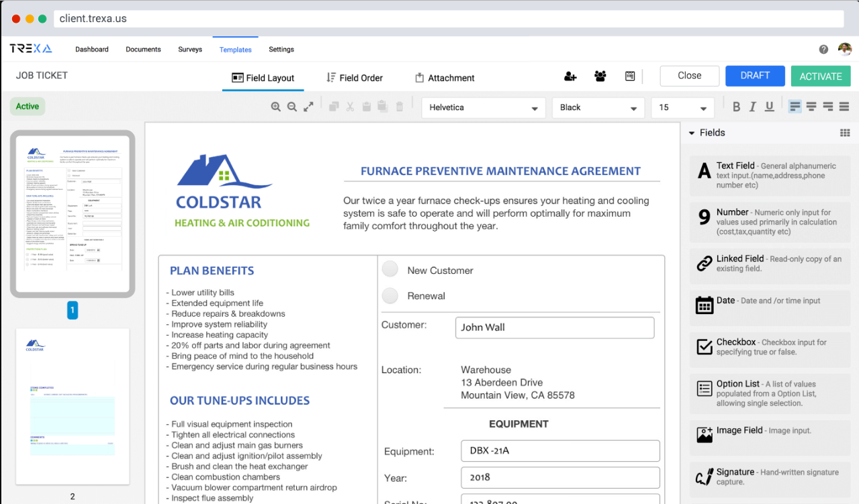Switch to the Field Layout tab
Image resolution: width=859 pixels, height=504 pixels.
pos(263,78)
